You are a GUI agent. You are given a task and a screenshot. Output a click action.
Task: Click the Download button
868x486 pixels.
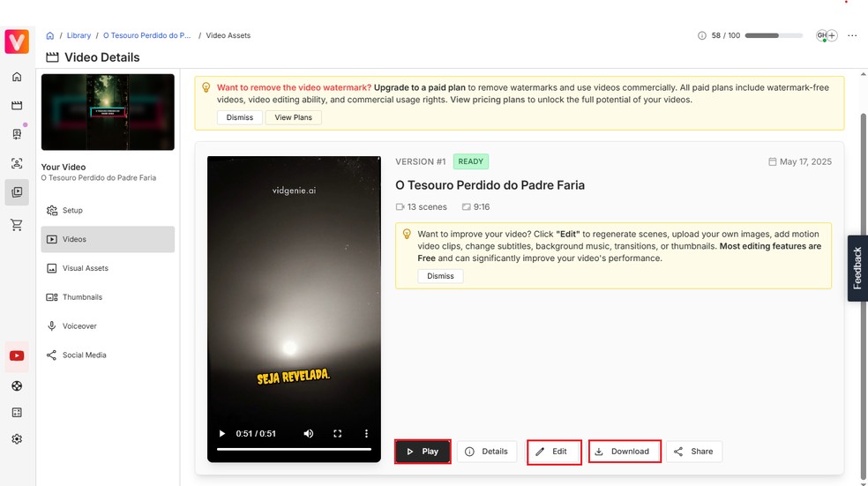pyautogui.click(x=625, y=452)
